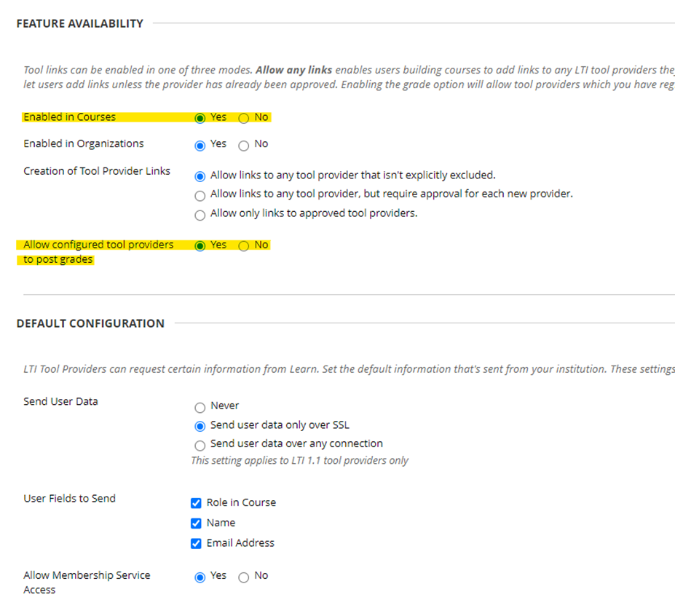675x616 pixels.
Task: Click the FEATURE AVAILABILITY section header
Action: 80,23
